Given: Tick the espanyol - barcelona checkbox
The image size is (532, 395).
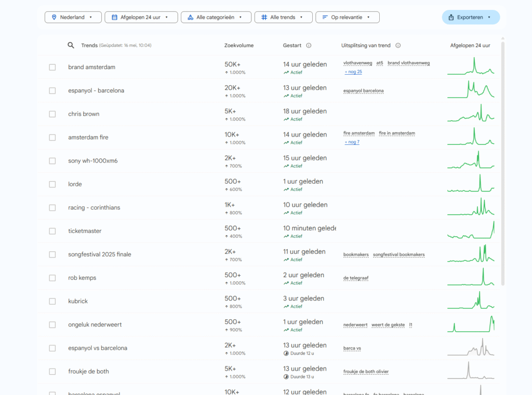Looking at the screenshot, I should [52, 90].
